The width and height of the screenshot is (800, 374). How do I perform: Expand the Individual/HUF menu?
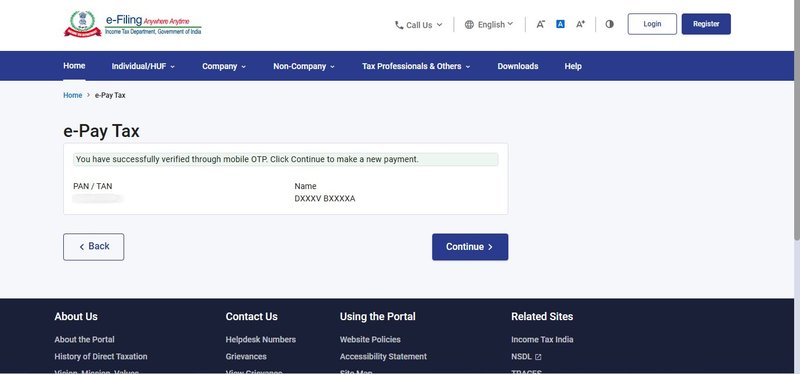pos(143,66)
